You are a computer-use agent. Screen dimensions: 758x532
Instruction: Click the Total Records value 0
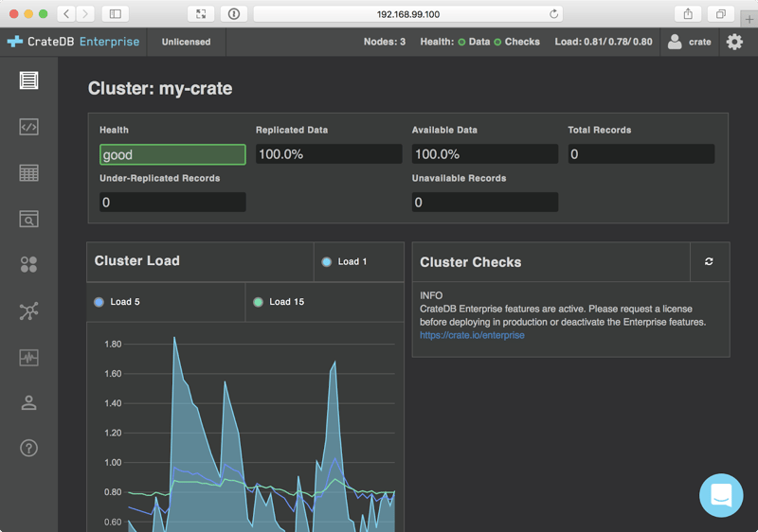(641, 154)
